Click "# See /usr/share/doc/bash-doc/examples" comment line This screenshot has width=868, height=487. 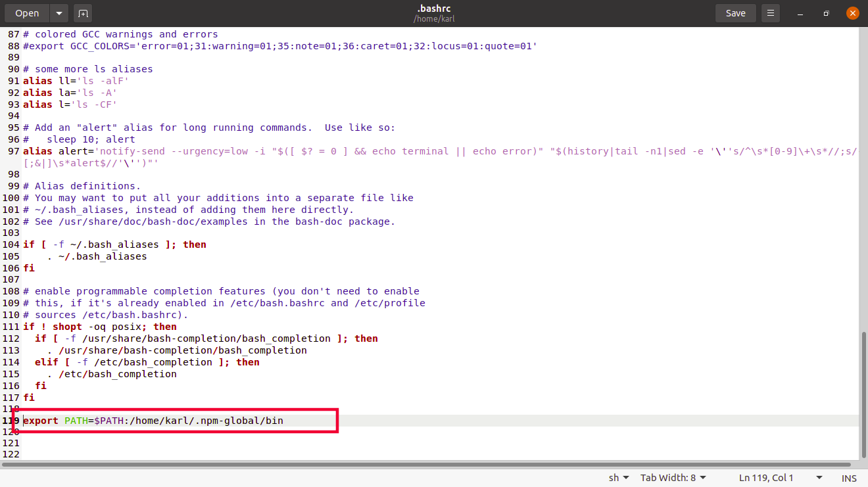pos(209,221)
